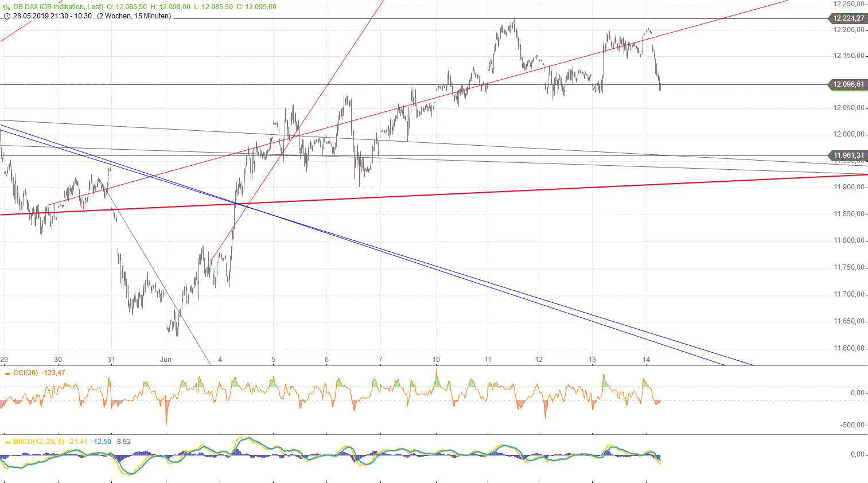868x483 pixels.
Task: Click the 11.600,00 price axis label
Action: pos(848,348)
